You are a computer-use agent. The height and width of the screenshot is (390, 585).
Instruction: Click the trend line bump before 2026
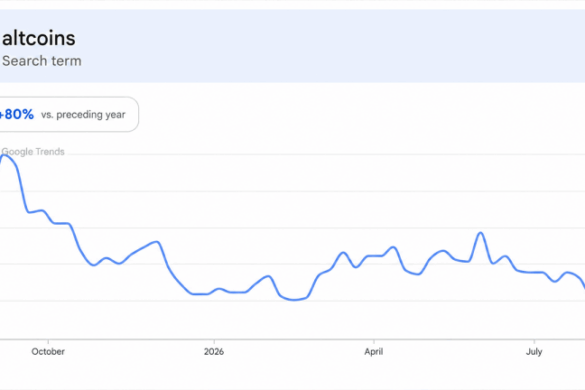pos(157,243)
